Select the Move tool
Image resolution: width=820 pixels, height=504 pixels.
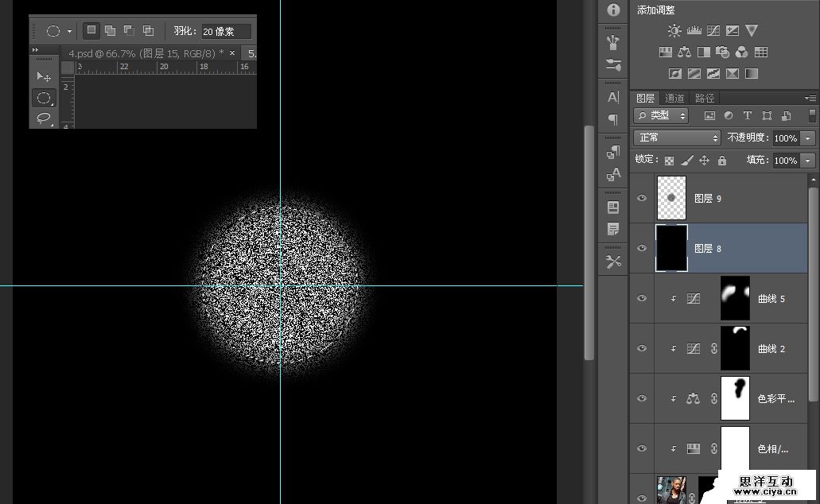click(44, 76)
